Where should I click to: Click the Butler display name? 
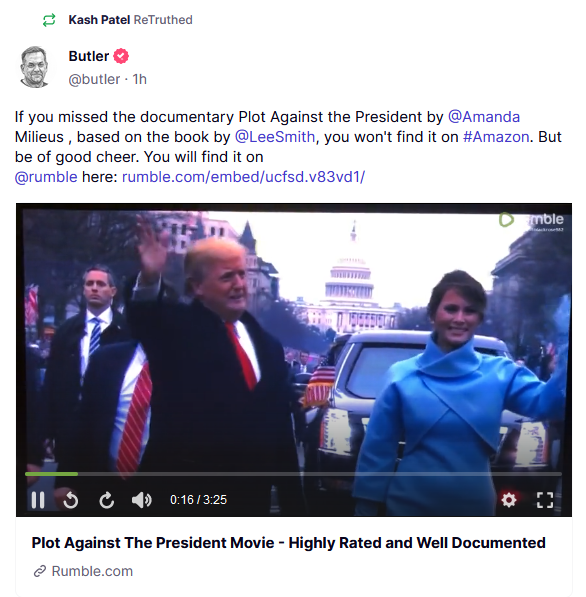click(x=89, y=56)
